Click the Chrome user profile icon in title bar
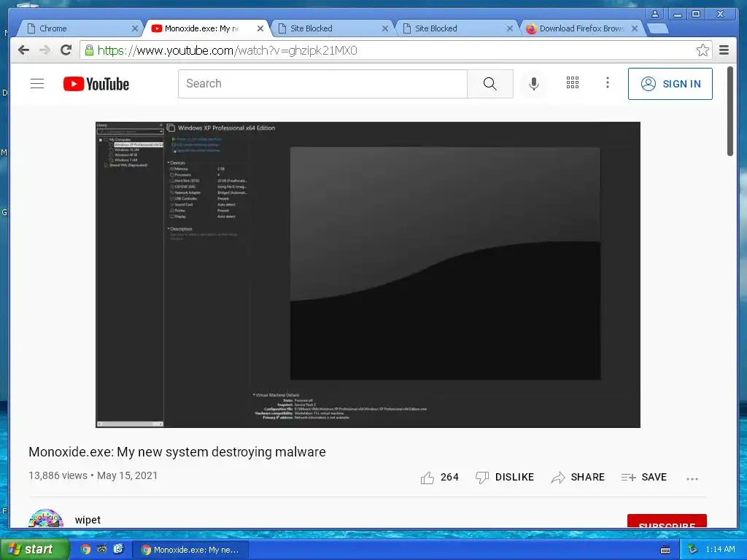 tap(655, 15)
